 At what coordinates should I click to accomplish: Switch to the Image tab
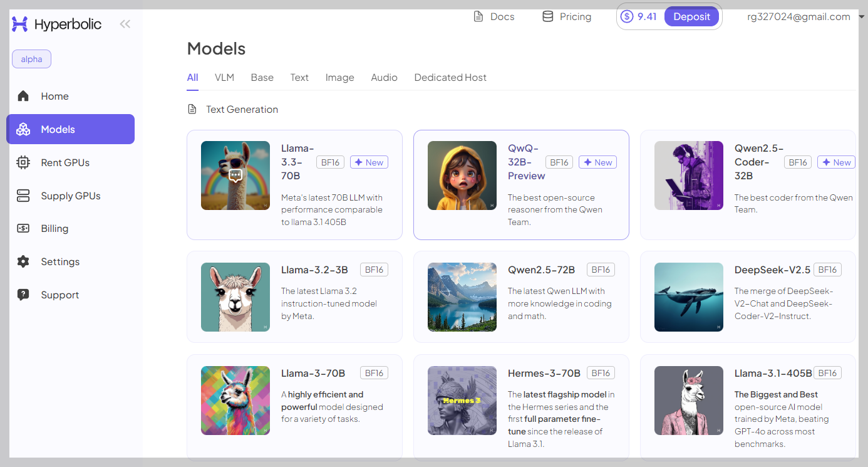(339, 78)
